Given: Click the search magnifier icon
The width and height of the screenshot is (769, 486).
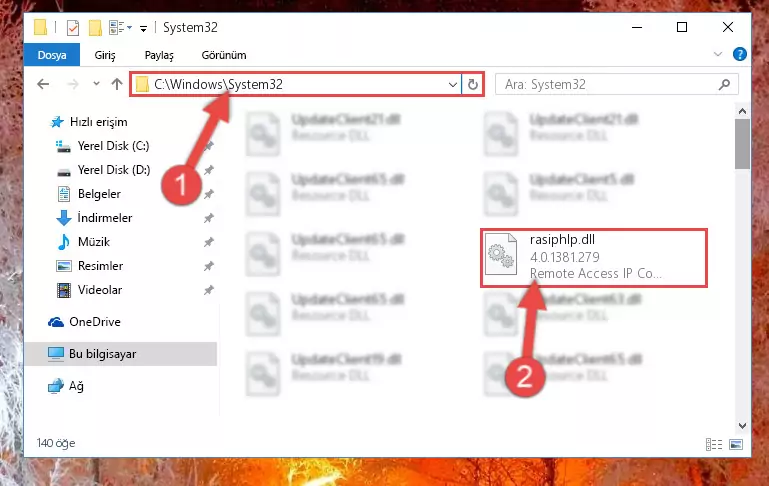Looking at the screenshot, I should (724, 84).
